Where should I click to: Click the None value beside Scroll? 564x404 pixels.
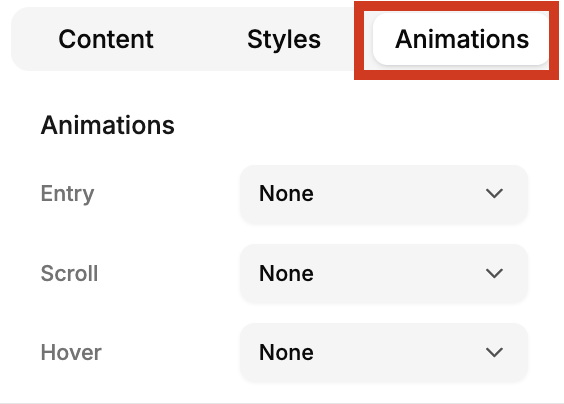(x=286, y=273)
